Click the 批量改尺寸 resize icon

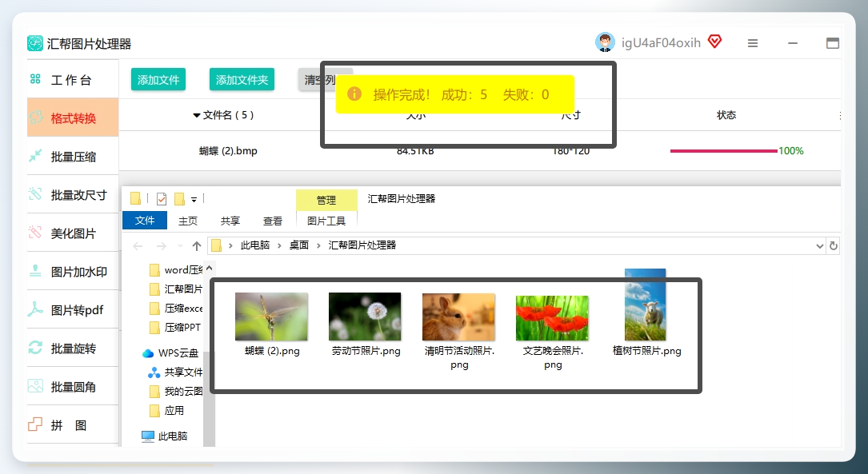[x=35, y=194]
